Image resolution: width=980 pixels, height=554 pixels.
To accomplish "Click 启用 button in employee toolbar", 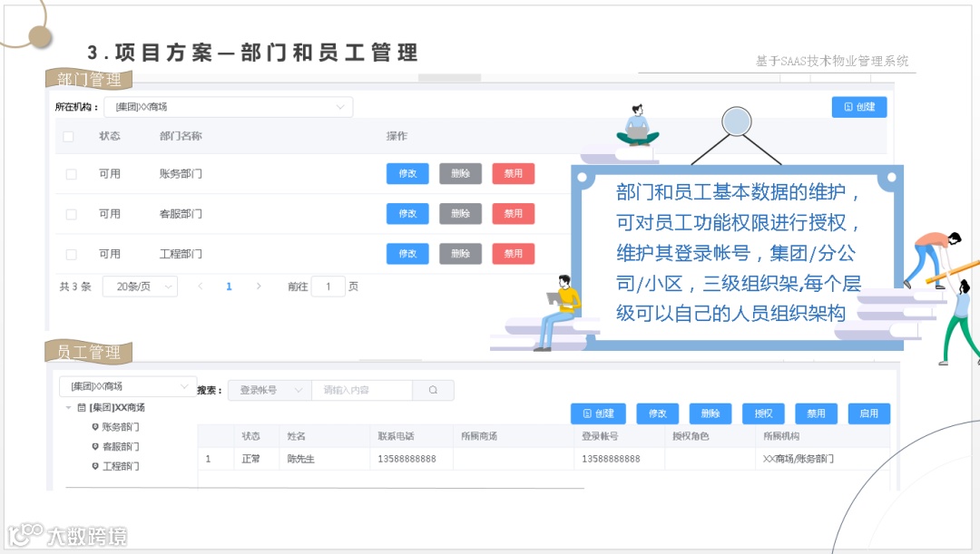I will click(x=868, y=413).
